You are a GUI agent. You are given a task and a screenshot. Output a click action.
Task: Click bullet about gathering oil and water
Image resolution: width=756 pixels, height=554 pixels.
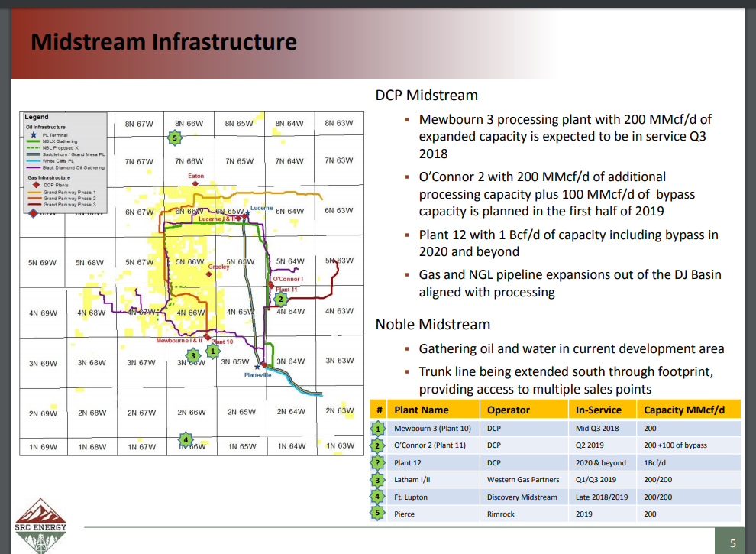(x=571, y=349)
